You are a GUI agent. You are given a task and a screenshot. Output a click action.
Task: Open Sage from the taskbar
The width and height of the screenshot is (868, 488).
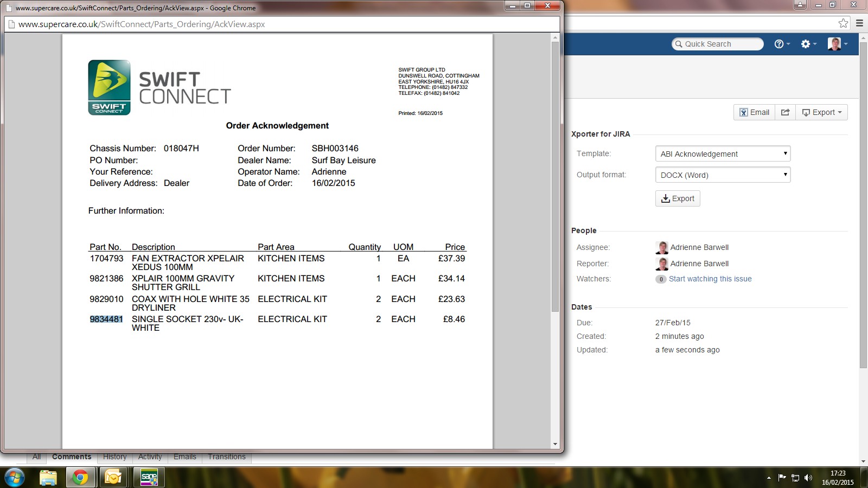click(149, 478)
